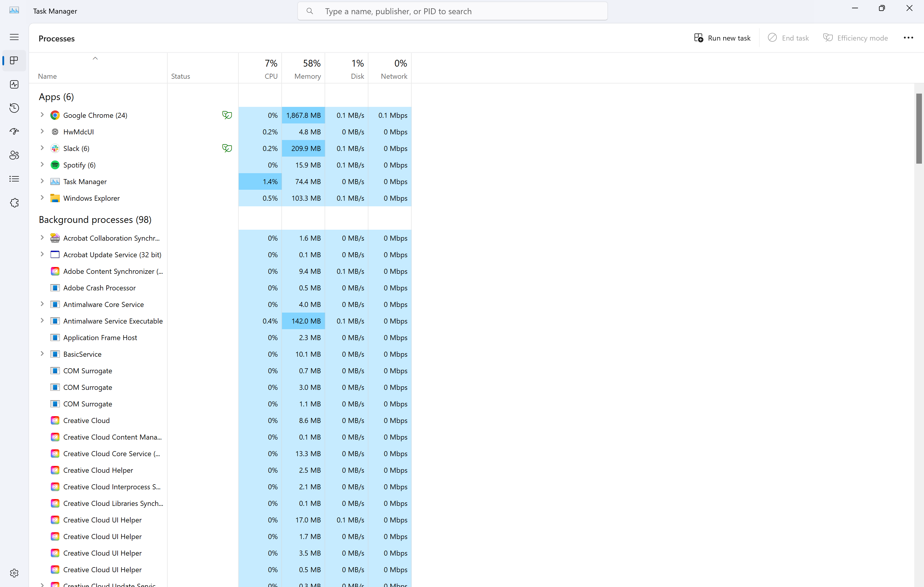Viewport: 924px width, 587px height.
Task: Click Spotify's 15.9 MB memory value
Action: click(x=304, y=165)
